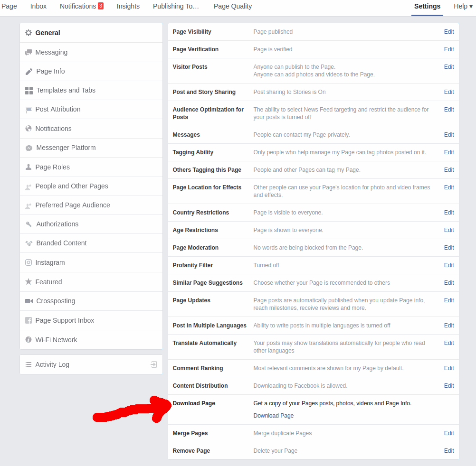The image size is (476, 466).
Task: Click the Page Info pencil icon
Action: 28,71
